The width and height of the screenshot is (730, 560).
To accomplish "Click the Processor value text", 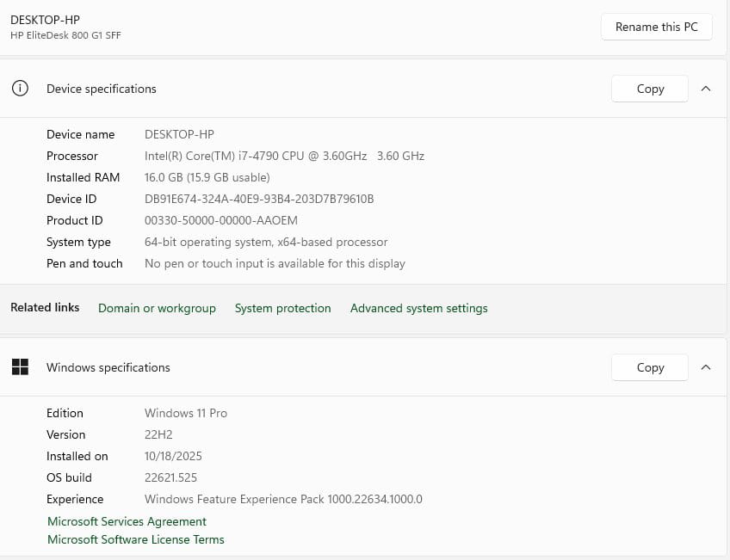I will [284, 156].
